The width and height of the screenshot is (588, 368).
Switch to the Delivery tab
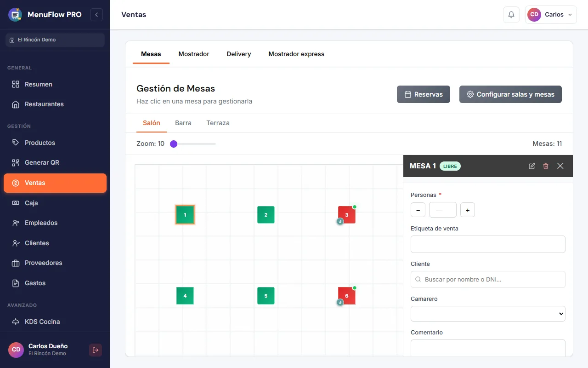tap(239, 54)
